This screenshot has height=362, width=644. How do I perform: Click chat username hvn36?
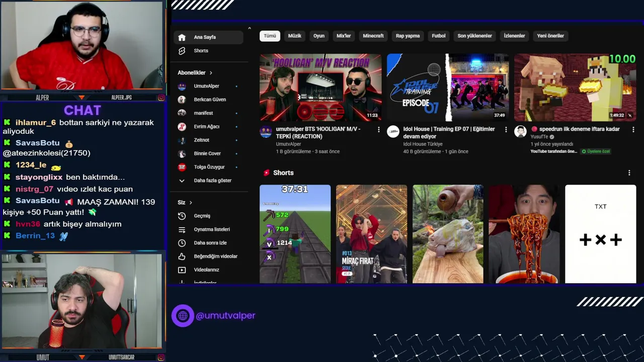coord(28,224)
